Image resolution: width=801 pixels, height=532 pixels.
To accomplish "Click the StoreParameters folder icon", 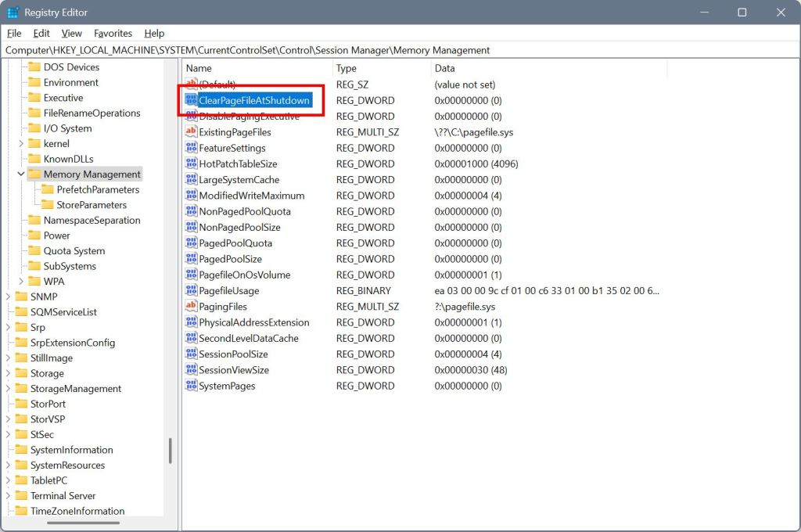I will [48, 205].
